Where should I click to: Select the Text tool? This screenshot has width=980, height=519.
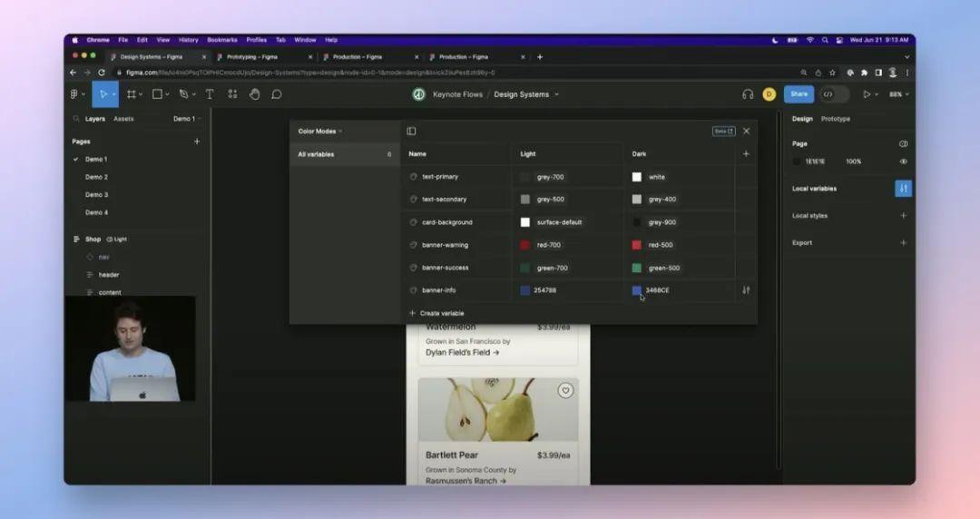click(x=210, y=94)
